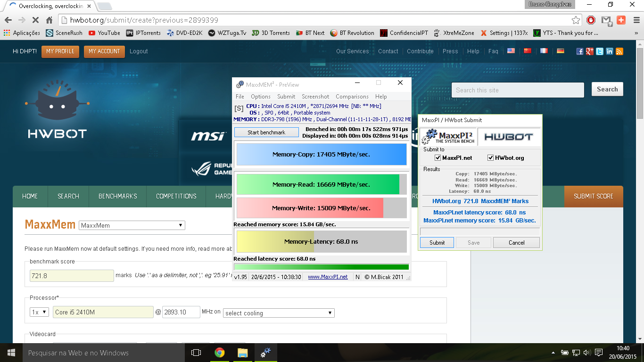The height and width of the screenshot is (362, 644).
Task: Click the Core i5 2410M processor field
Action: (x=103, y=312)
